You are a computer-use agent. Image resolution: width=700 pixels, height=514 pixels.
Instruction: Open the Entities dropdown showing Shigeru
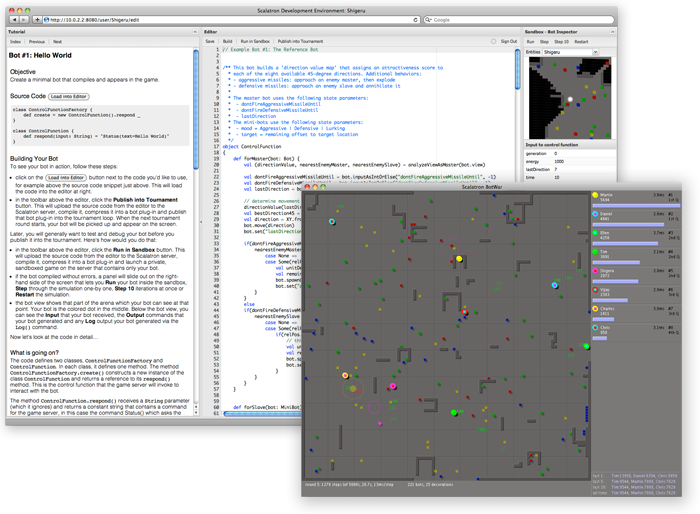[571, 52]
